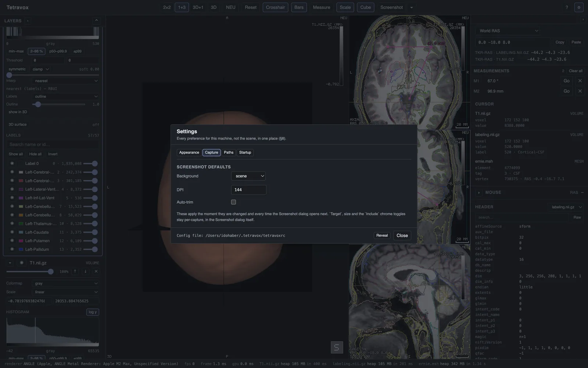Viewport: 588px width, 368px height.
Task: Open the World RAS coordinate dropdown
Action: 508,31
